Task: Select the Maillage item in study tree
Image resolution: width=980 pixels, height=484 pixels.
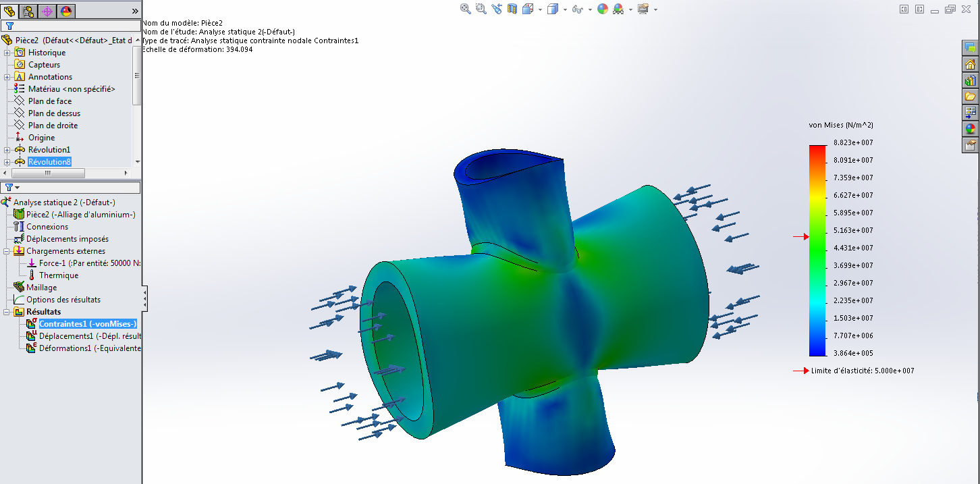Action: pos(41,288)
